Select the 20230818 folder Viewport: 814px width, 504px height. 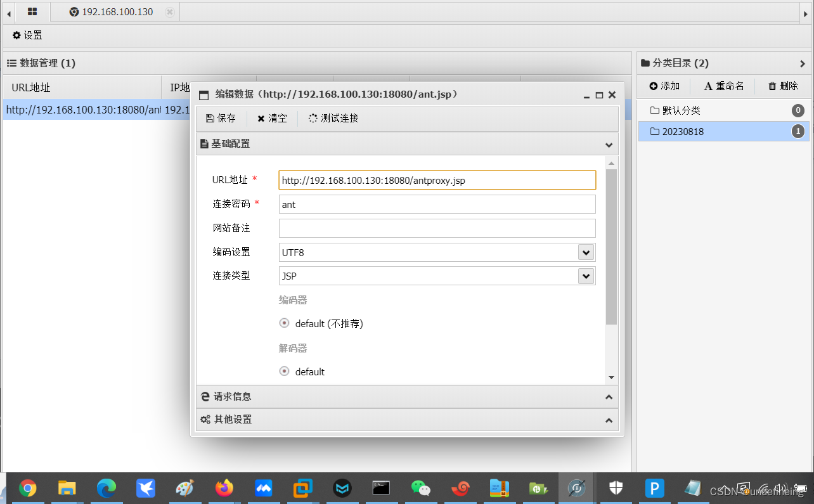pos(723,132)
